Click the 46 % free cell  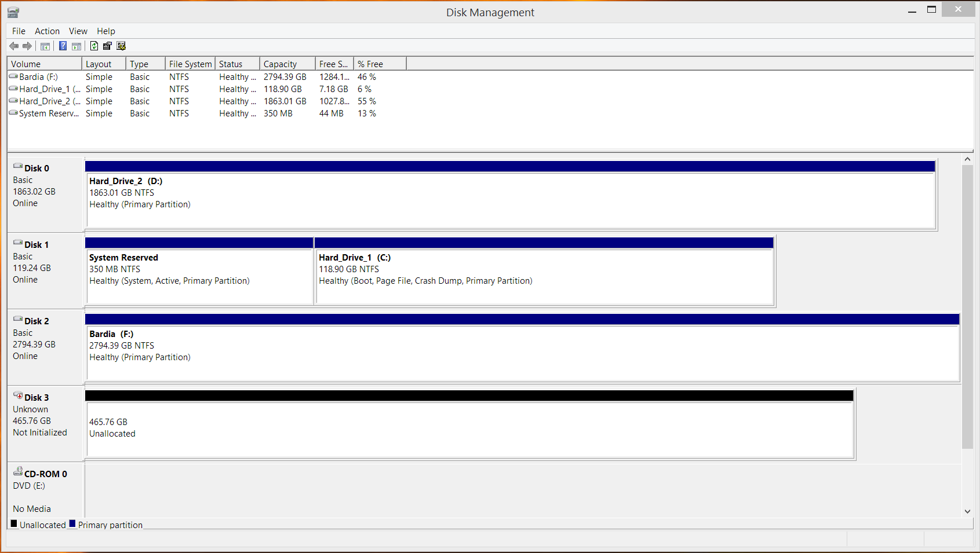367,76
